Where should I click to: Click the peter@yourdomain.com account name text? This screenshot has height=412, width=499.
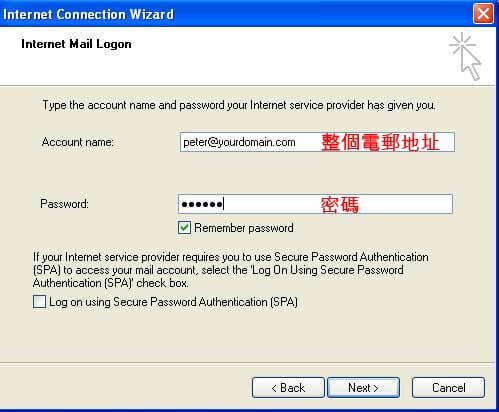click(239, 142)
